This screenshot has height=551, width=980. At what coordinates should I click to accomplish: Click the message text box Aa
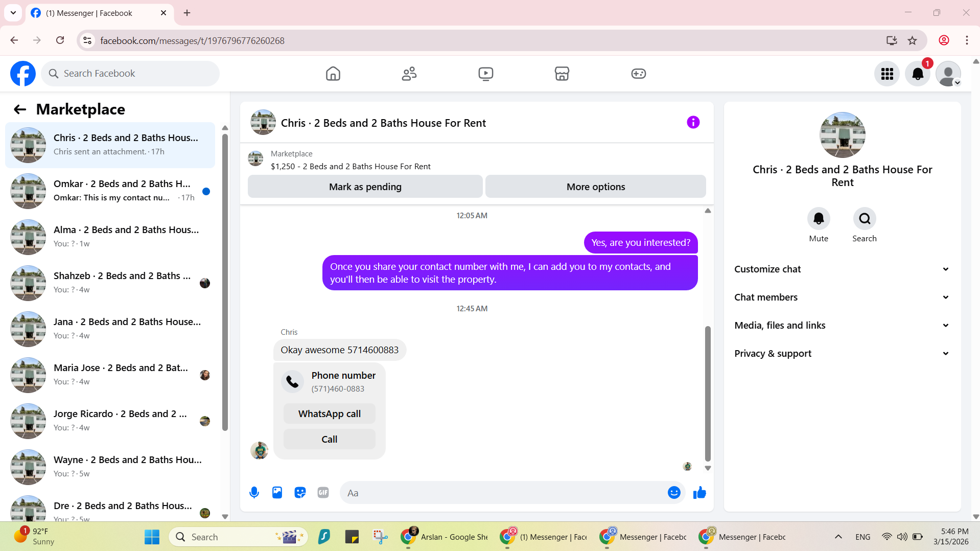click(x=503, y=493)
